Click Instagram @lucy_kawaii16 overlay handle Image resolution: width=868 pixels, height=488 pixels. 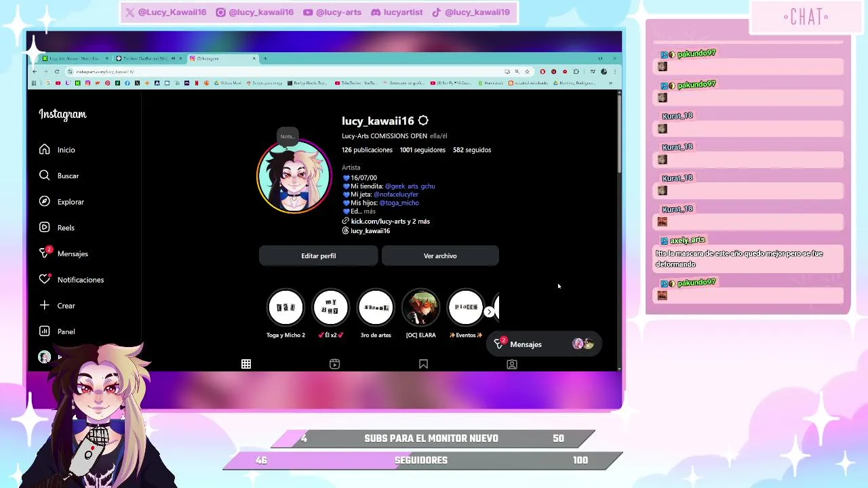point(254,12)
